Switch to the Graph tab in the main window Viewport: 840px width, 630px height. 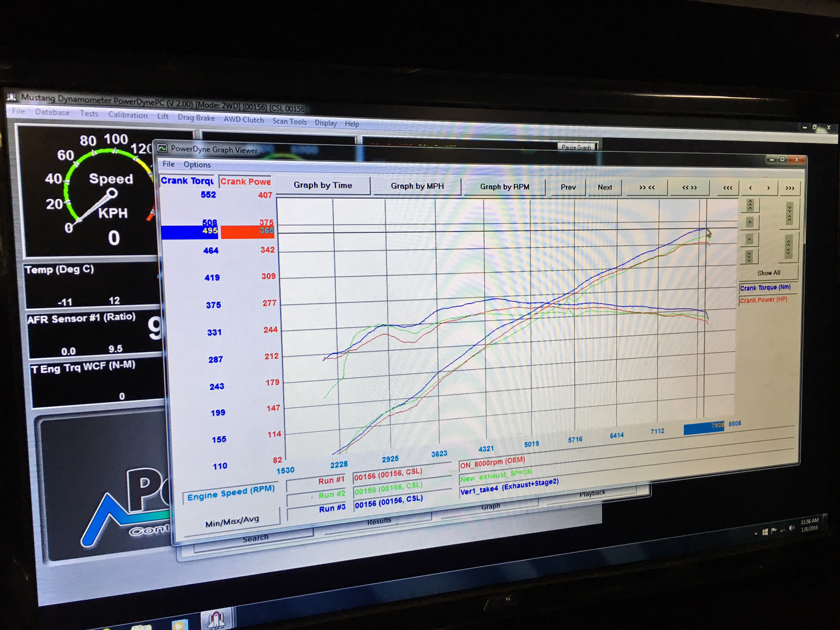coord(490,506)
